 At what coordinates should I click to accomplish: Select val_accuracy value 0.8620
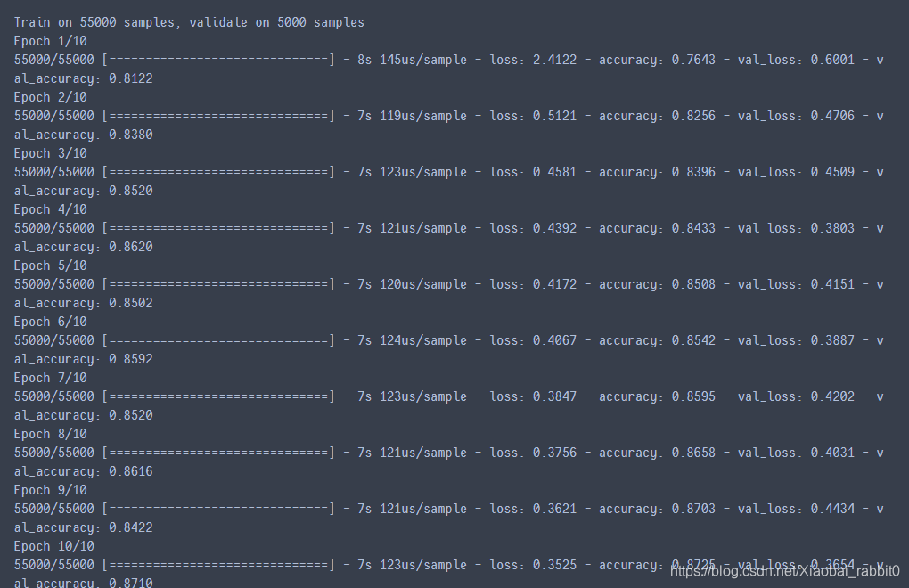(x=131, y=248)
